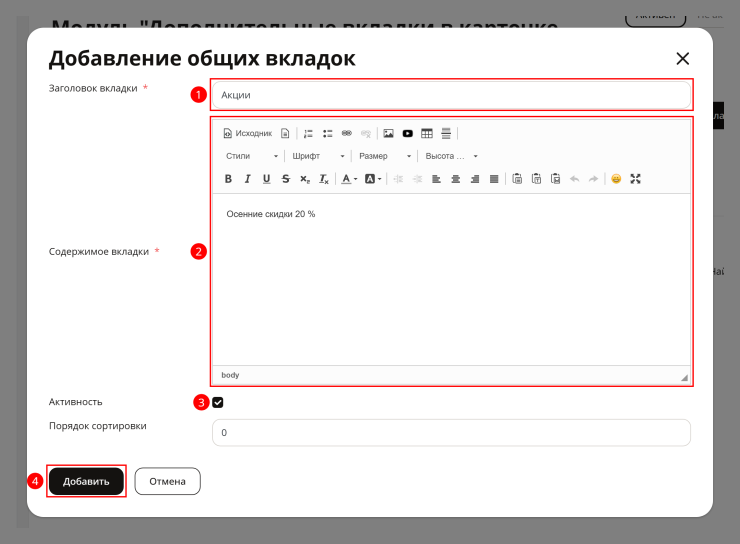Viewport: 740px width, 544px height.
Task: Click the undo arrow
Action: point(574,179)
